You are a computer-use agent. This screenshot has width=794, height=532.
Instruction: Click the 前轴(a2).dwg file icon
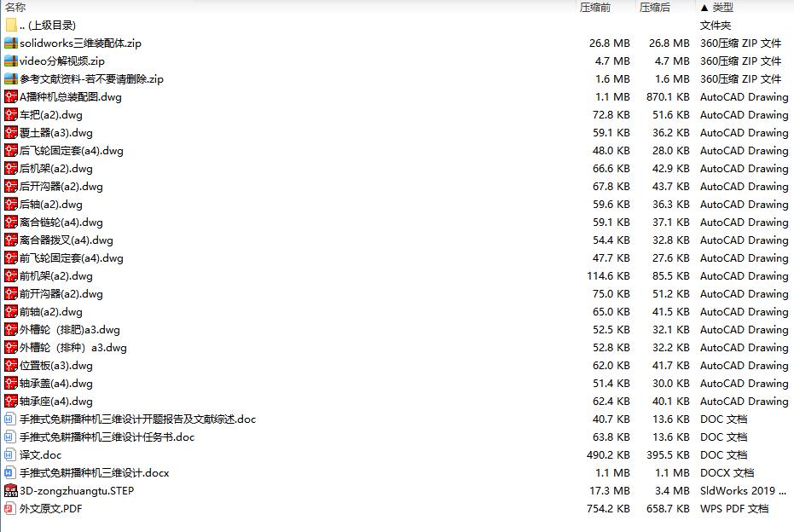point(11,312)
